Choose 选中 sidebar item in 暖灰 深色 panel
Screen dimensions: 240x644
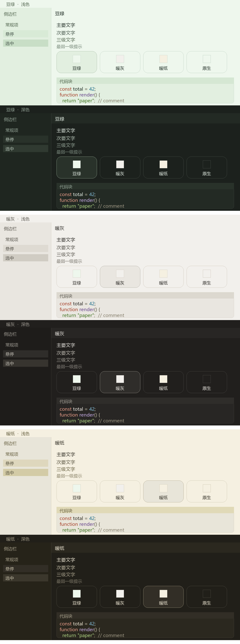[x=26, y=363]
